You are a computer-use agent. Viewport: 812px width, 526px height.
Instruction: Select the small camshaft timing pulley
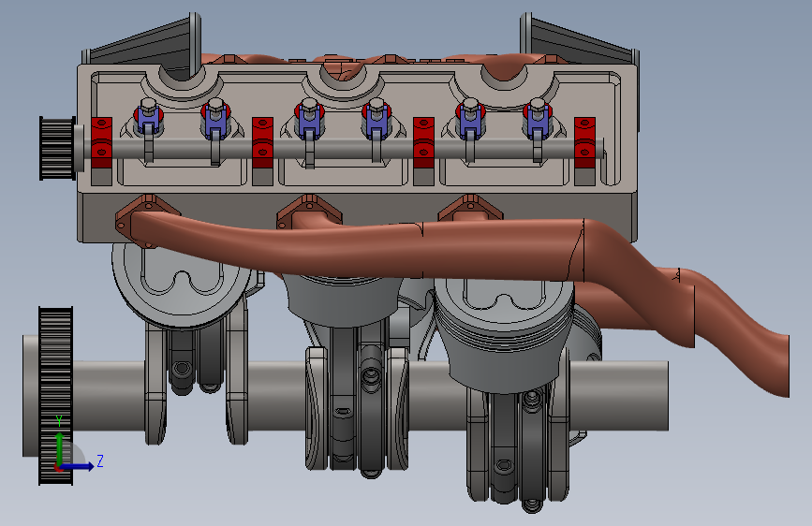(57, 149)
